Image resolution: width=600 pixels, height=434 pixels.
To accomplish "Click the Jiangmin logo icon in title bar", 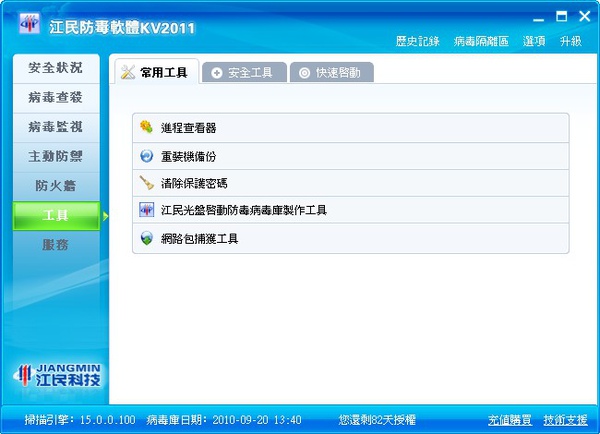I will pyautogui.click(x=29, y=23).
